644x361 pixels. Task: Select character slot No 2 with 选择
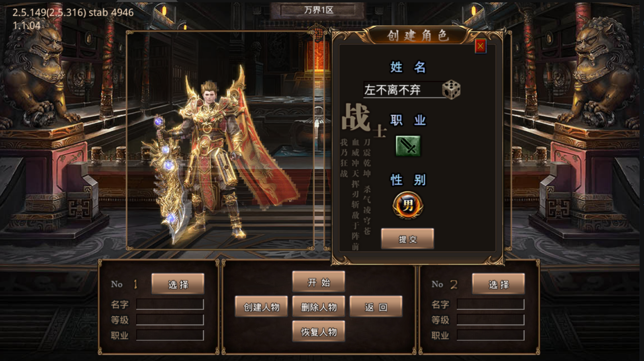499,284
